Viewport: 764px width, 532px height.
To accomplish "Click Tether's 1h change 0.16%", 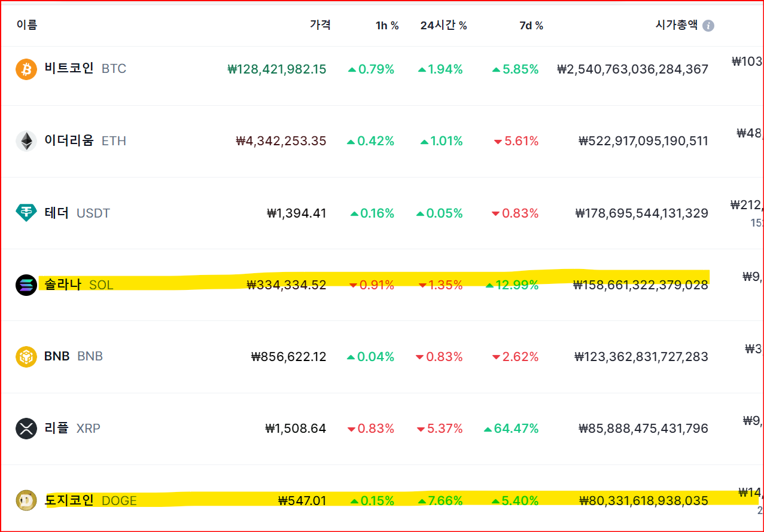I will tap(373, 213).
